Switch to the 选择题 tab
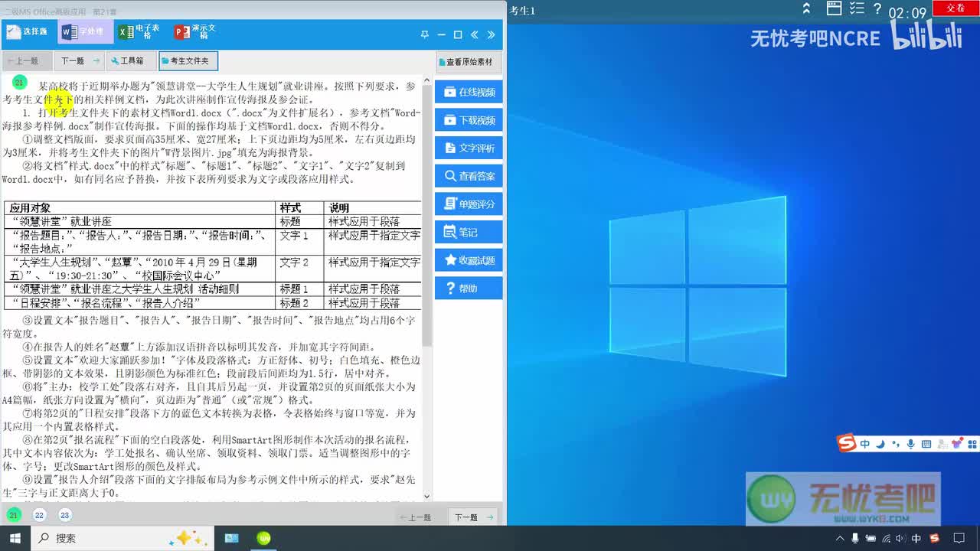980x551 pixels. tap(28, 32)
